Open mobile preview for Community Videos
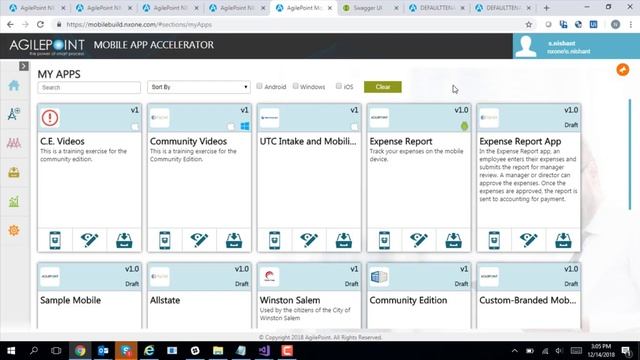This screenshot has height=360, width=640. point(165,240)
